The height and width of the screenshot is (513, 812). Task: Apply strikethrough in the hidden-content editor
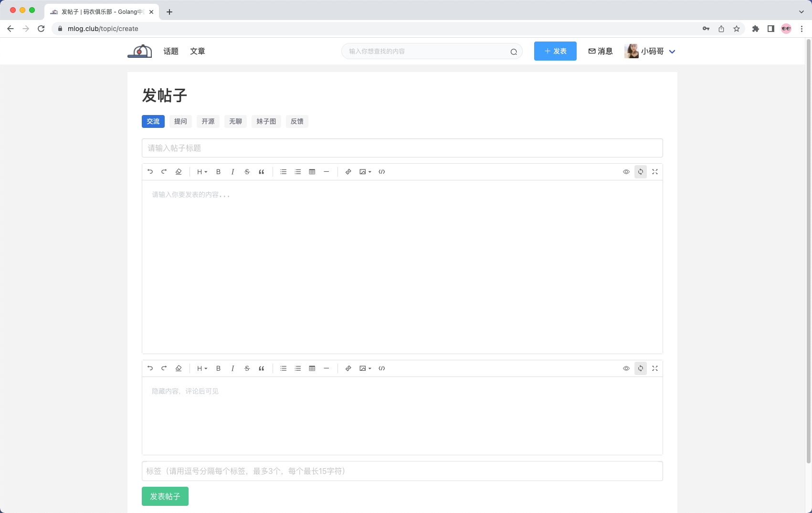click(247, 368)
